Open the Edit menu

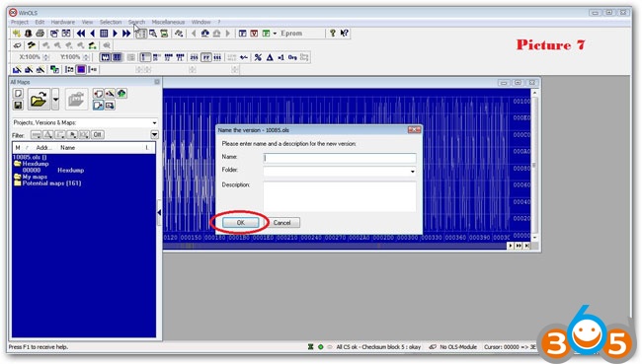(x=40, y=22)
